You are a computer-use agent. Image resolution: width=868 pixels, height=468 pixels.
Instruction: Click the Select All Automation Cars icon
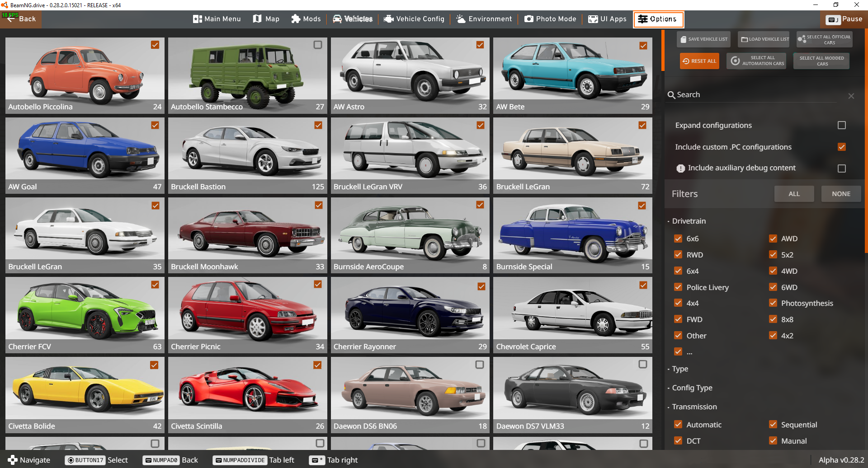click(x=736, y=61)
